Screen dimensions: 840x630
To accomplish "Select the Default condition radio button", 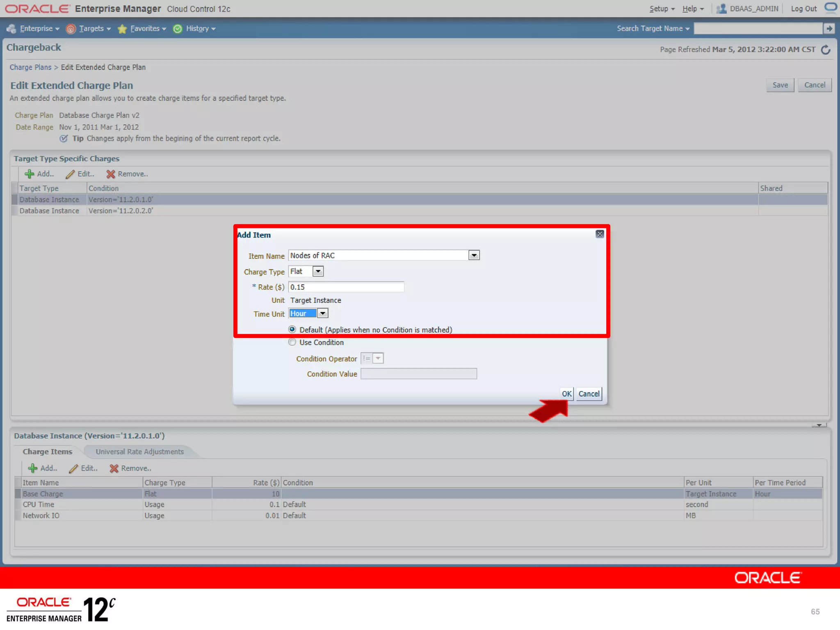I will click(292, 329).
